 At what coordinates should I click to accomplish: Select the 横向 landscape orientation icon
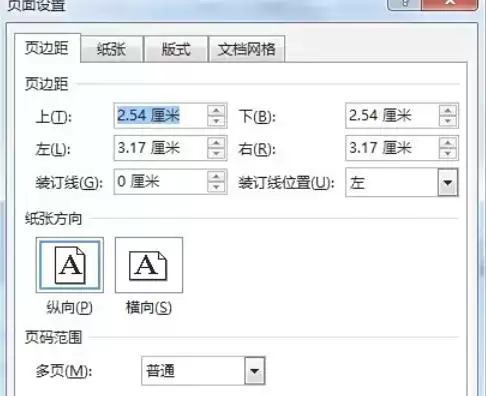pyautogui.click(x=149, y=265)
